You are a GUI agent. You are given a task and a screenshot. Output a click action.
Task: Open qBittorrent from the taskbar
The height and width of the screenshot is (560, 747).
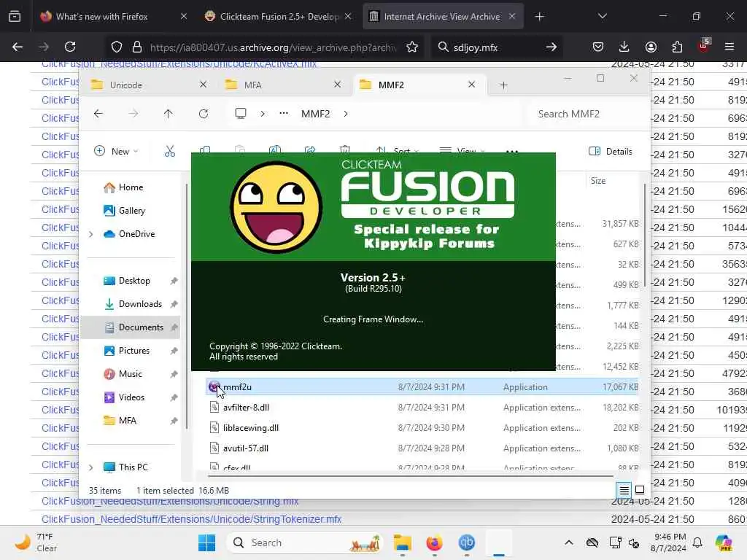click(466, 542)
